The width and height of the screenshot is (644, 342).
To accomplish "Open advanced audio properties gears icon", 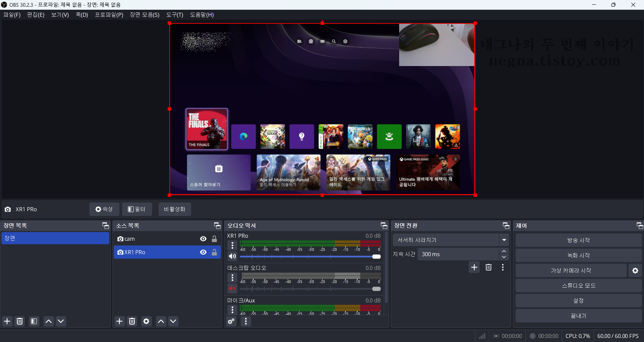I will pyautogui.click(x=231, y=321).
